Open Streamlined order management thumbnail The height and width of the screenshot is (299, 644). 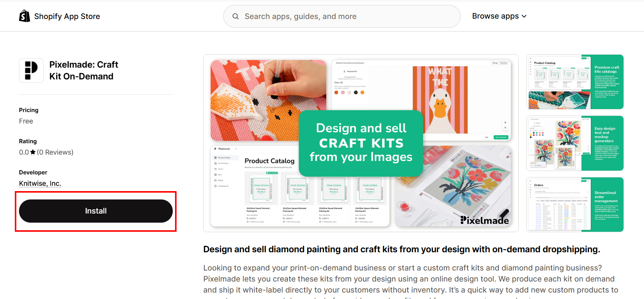pyautogui.click(x=575, y=204)
